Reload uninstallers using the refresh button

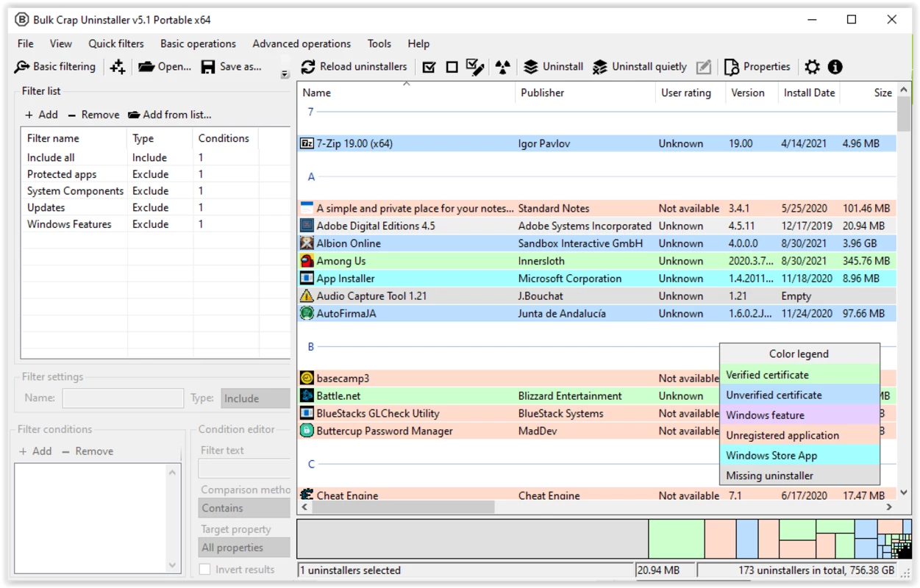[x=354, y=67]
